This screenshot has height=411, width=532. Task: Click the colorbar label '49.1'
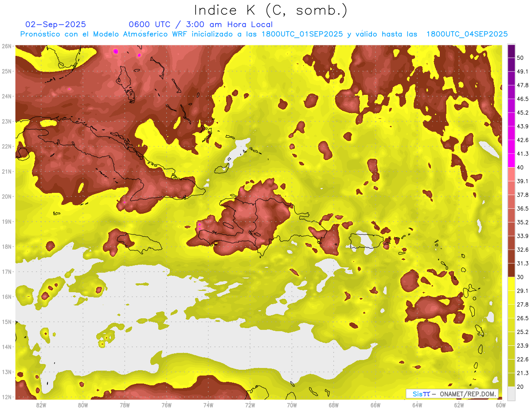pyautogui.click(x=522, y=71)
